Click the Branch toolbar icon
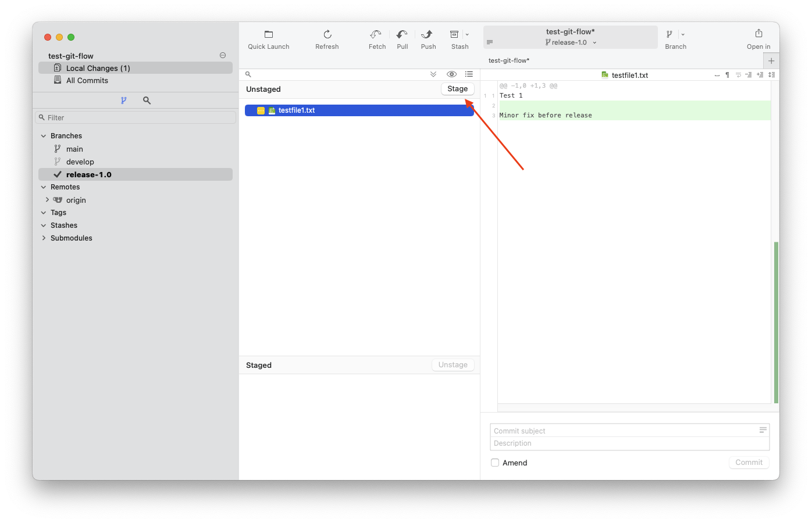 [x=669, y=35]
